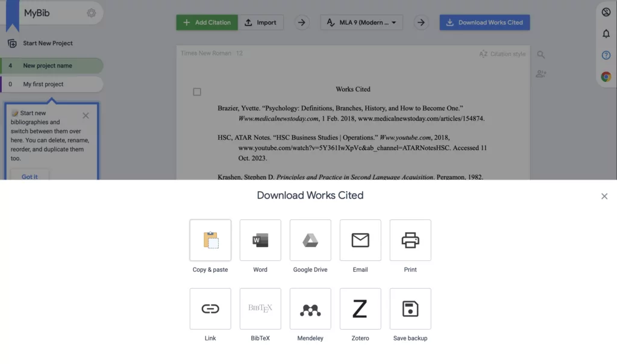The width and height of the screenshot is (617, 364).
Task: Save works cited to Google Drive
Action: [x=310, y=240]
